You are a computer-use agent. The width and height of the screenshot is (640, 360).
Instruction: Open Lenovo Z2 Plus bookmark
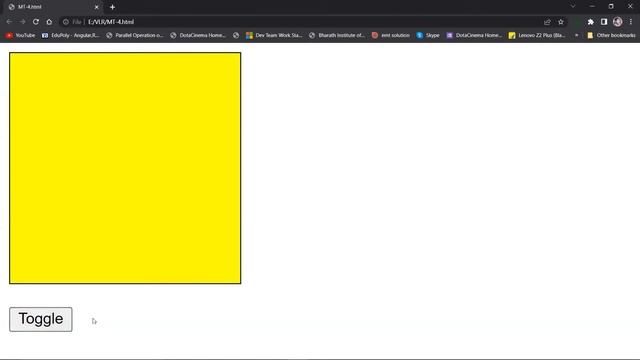click(537, 36)
